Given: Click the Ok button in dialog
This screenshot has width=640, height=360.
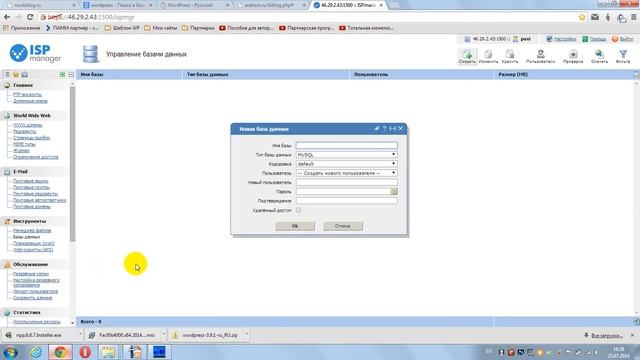Looking at the screenshot, I should [295, 226].
